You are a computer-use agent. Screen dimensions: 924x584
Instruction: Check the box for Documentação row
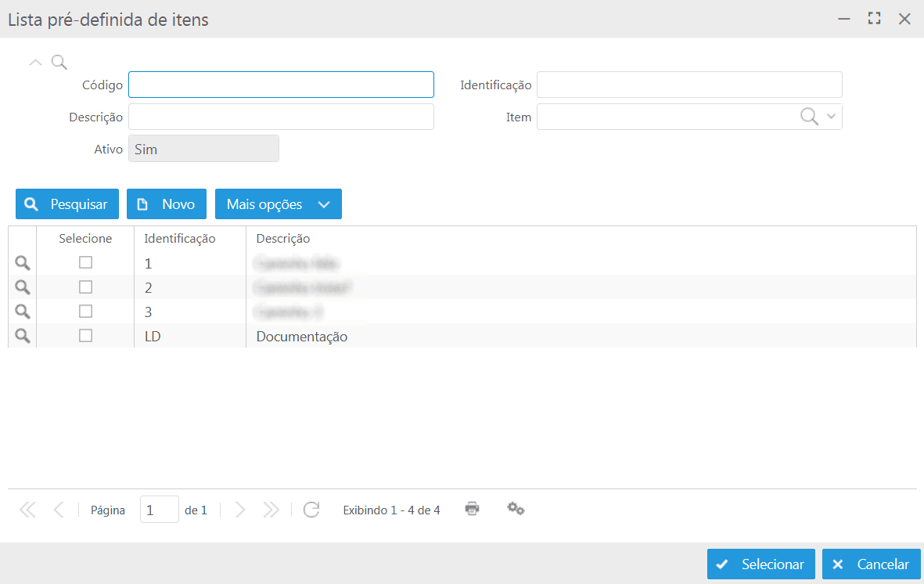click(x=86, y=335)
